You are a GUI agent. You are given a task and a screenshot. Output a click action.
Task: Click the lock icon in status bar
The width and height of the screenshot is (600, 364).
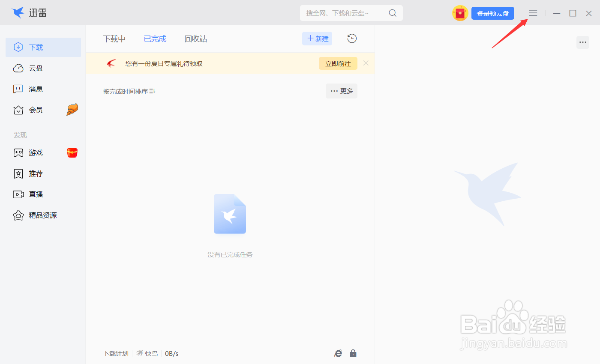(353, 353)
